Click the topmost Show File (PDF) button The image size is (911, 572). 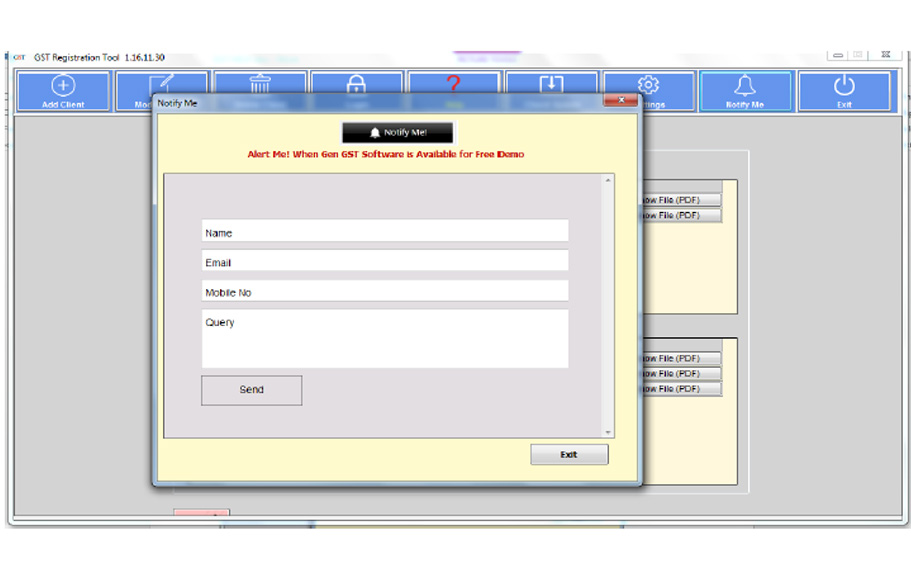click(680, 200)
